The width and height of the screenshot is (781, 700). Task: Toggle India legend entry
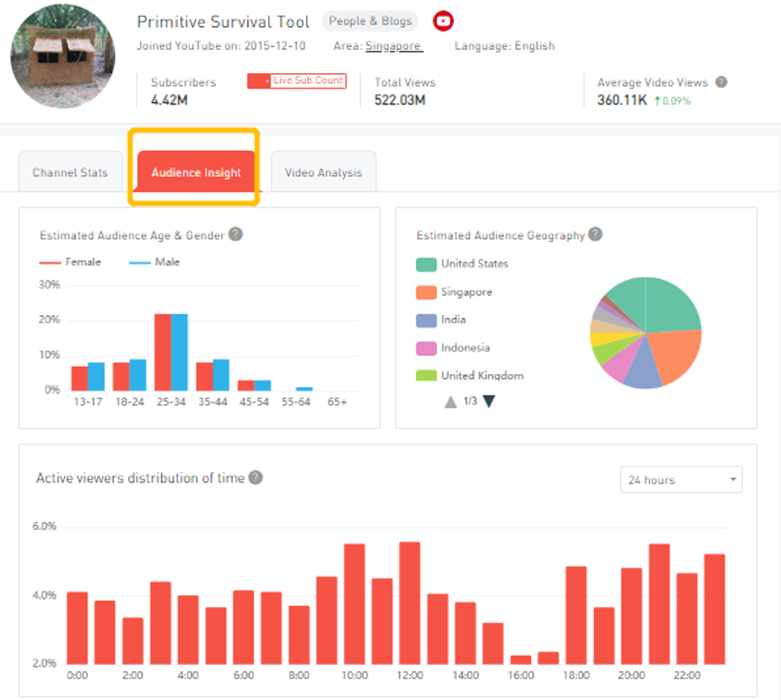pos(442,320)
